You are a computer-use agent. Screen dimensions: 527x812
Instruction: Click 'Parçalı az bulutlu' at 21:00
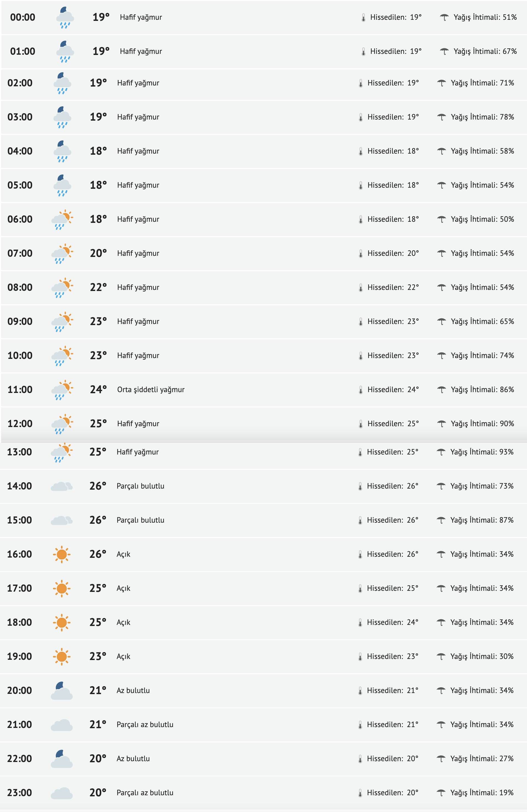coord(145,724)
